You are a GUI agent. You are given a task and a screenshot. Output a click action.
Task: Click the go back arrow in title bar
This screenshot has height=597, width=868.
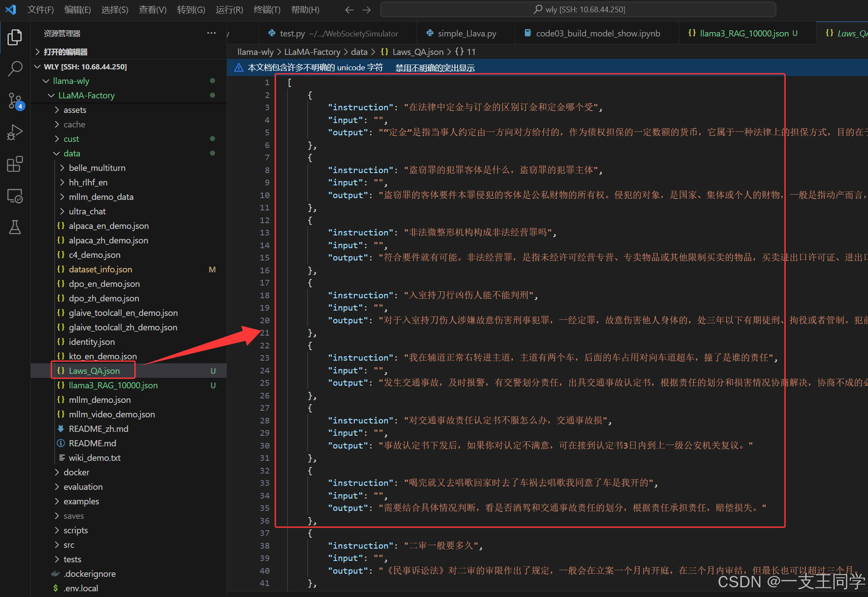point(349,10)
